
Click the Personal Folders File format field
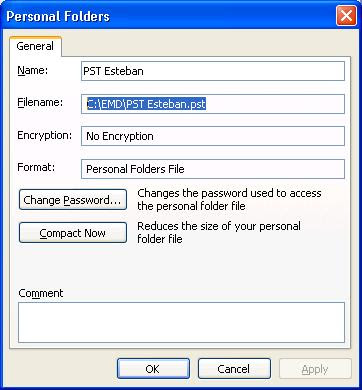tap(213, 169)
